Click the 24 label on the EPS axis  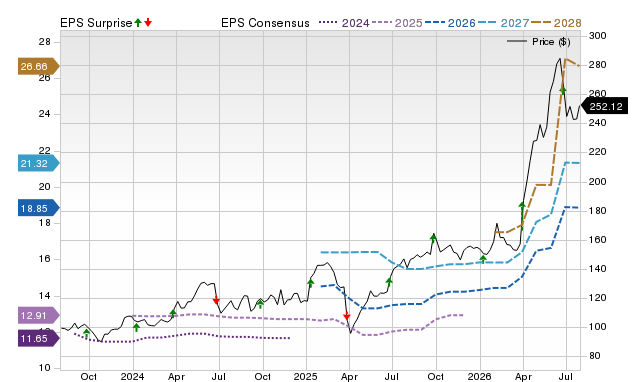point(45,114)
